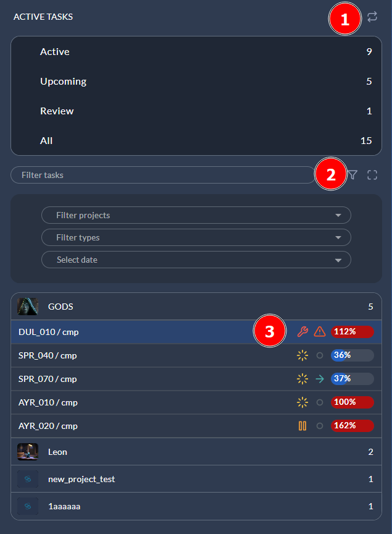Click the 162% progress bar on AYR_020
Screen dimensions: 392x534
pyautogui.click(x=352, y=426)
